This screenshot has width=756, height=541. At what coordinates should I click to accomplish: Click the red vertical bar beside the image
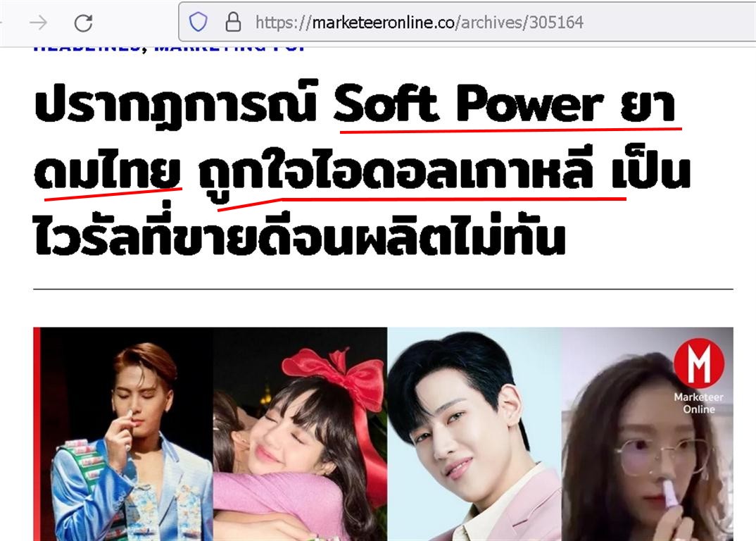[37, 434]
